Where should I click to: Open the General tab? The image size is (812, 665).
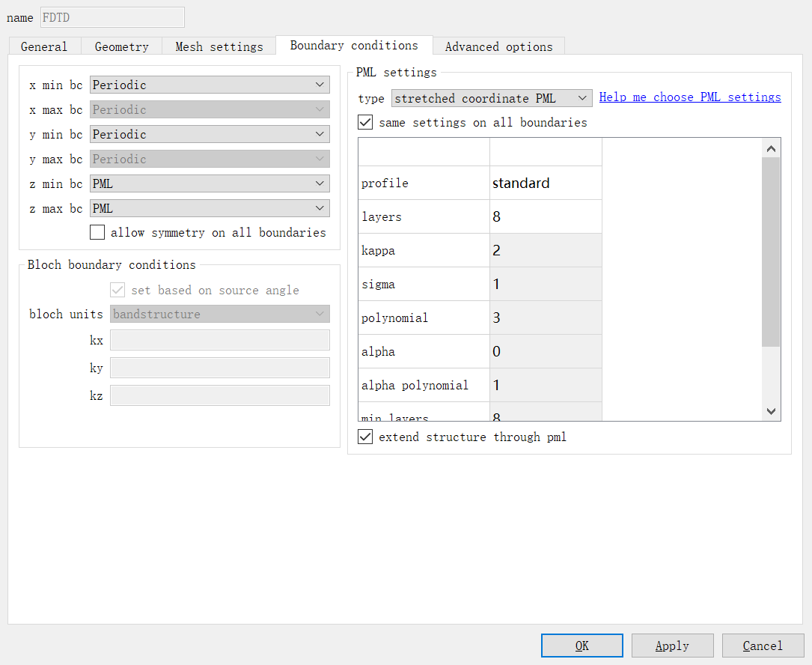point(44,46)
